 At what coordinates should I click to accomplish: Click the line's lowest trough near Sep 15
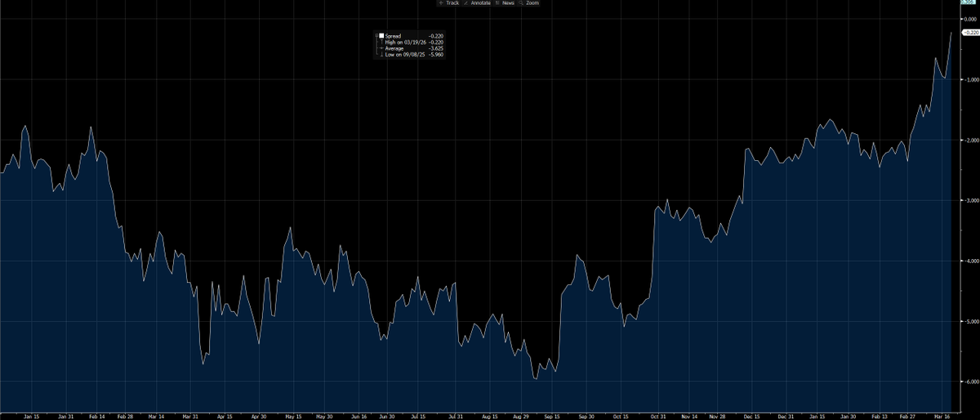536,379
